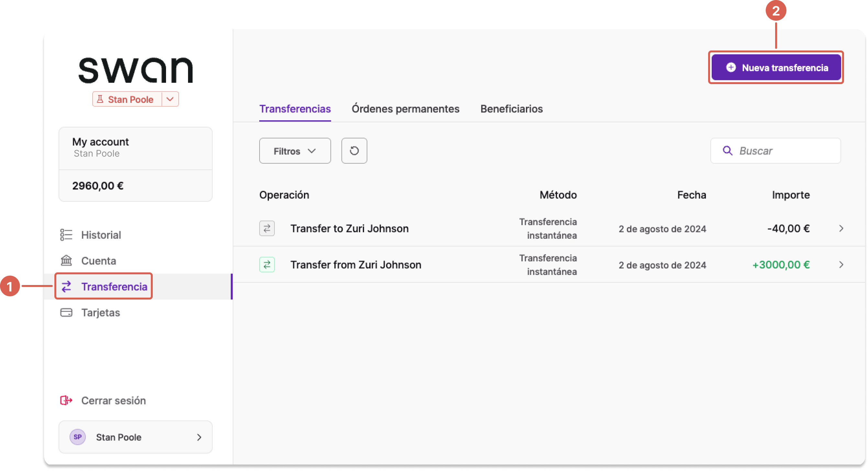Click the swan logo
This screenshot has width=868, height=471.
point(136,70)
